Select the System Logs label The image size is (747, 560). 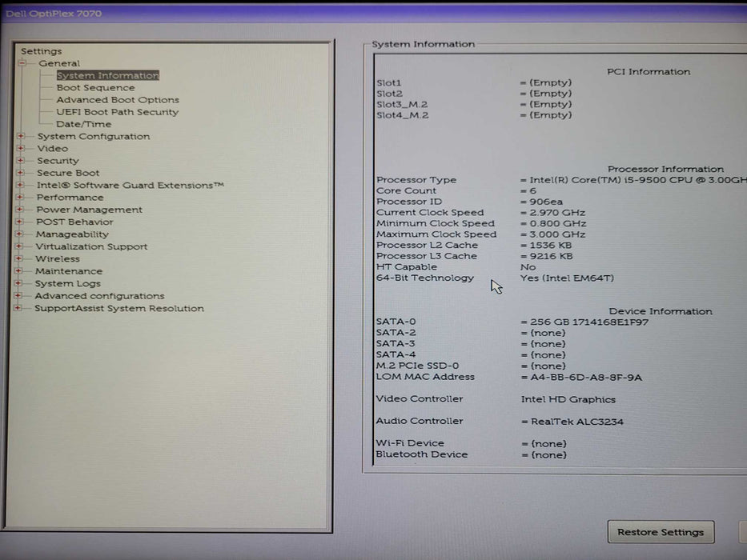67,284
